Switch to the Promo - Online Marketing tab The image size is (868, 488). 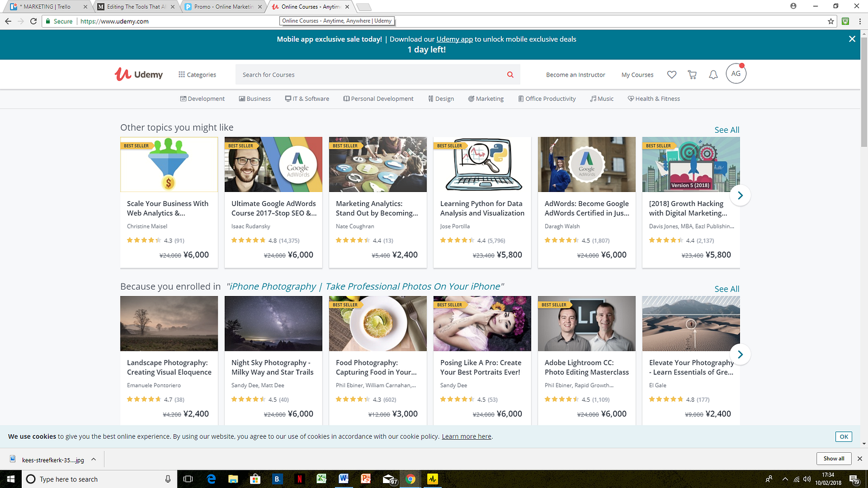coord(223,7)
